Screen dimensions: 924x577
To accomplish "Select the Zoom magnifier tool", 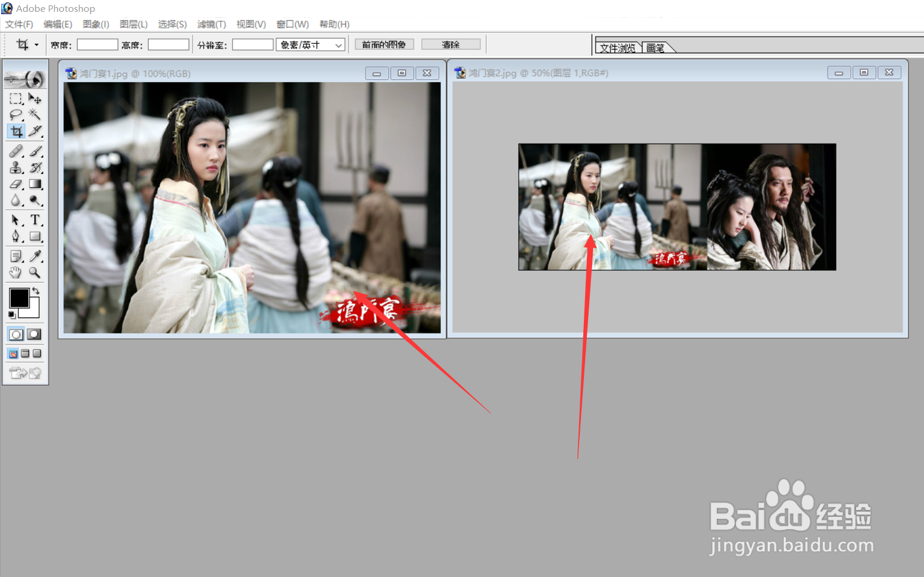I will 35,273.
